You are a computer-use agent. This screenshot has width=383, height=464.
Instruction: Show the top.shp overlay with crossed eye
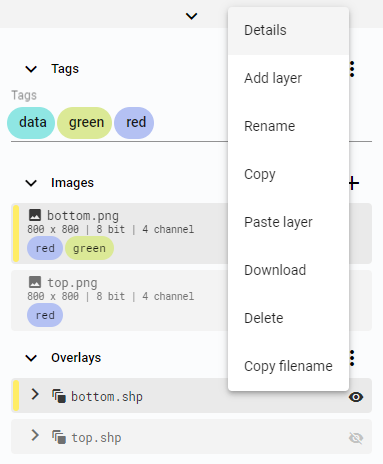[x=356, y=438]
